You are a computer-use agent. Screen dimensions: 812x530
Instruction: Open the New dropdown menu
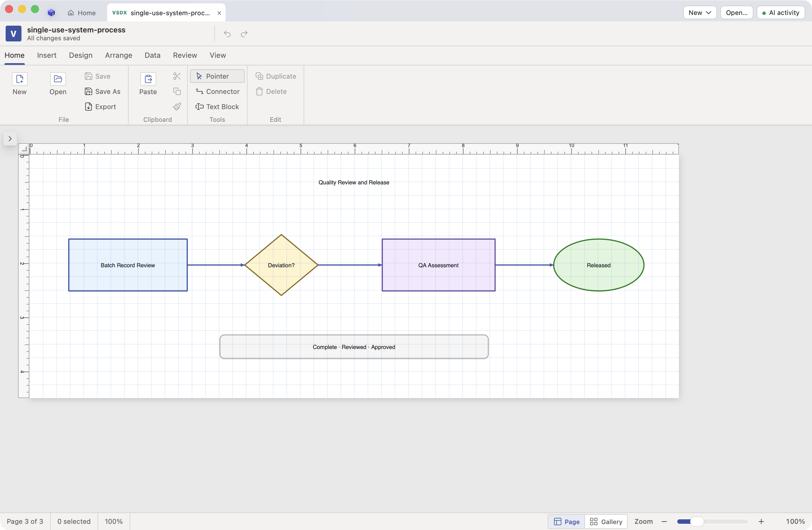click(700, 13)
